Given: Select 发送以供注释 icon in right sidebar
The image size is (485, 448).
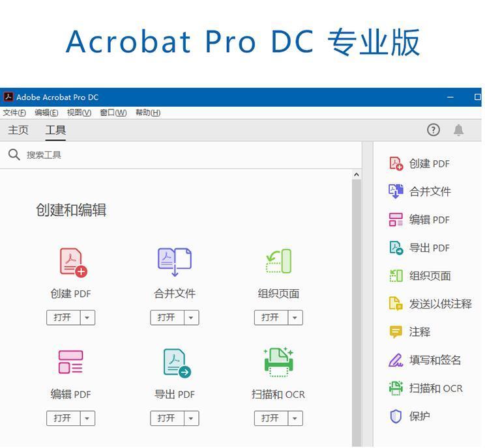Looking at the screenshot, I should click(x=396, y=303).
